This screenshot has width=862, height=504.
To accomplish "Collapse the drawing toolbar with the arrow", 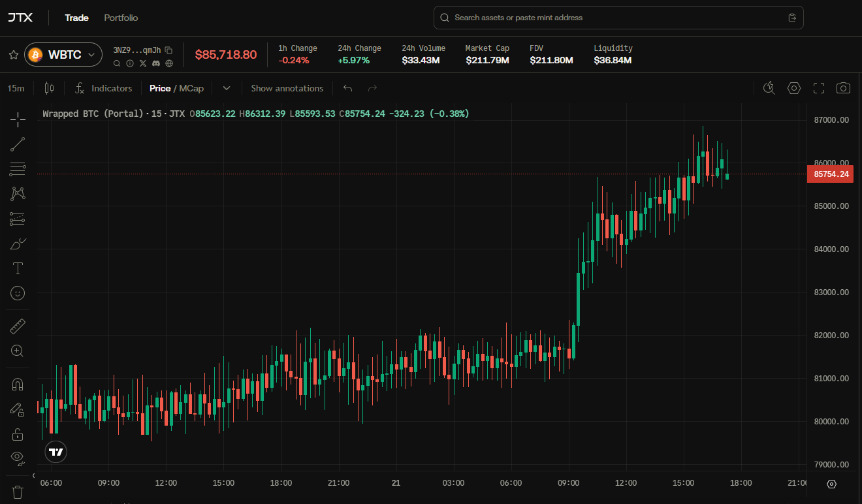I will [x=33, y=475].
